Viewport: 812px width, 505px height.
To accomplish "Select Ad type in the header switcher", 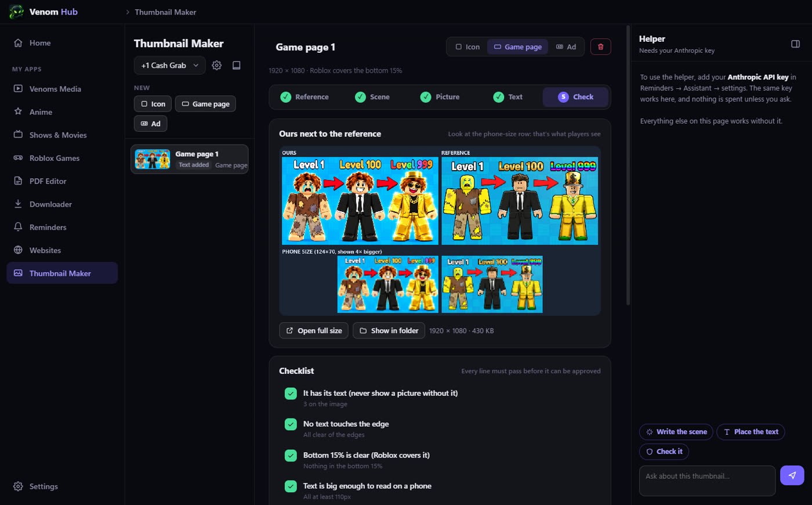I will coord(566,47).
